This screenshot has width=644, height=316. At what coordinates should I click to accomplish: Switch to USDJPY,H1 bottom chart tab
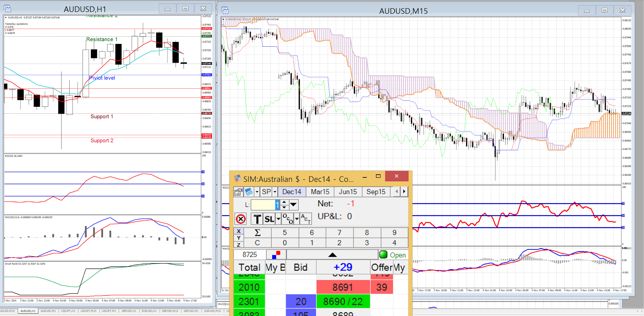(x=68, y=311)
